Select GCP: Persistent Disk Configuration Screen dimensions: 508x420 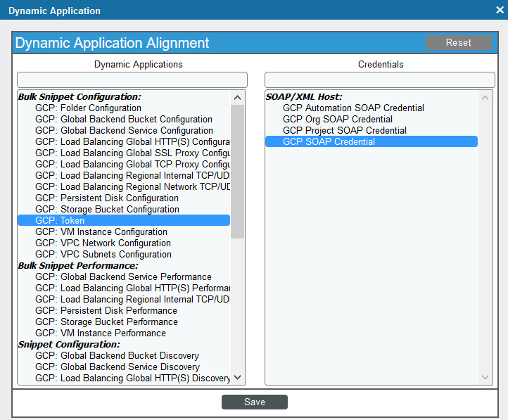tap(124, 198)
